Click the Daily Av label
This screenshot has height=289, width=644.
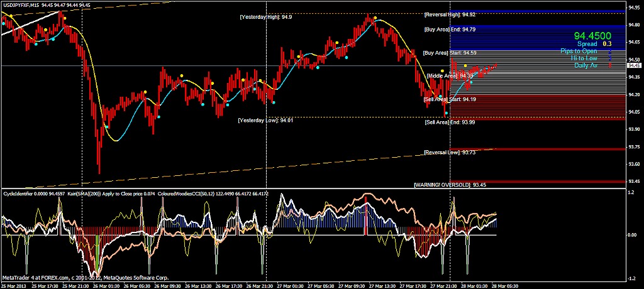coord(586,65)
